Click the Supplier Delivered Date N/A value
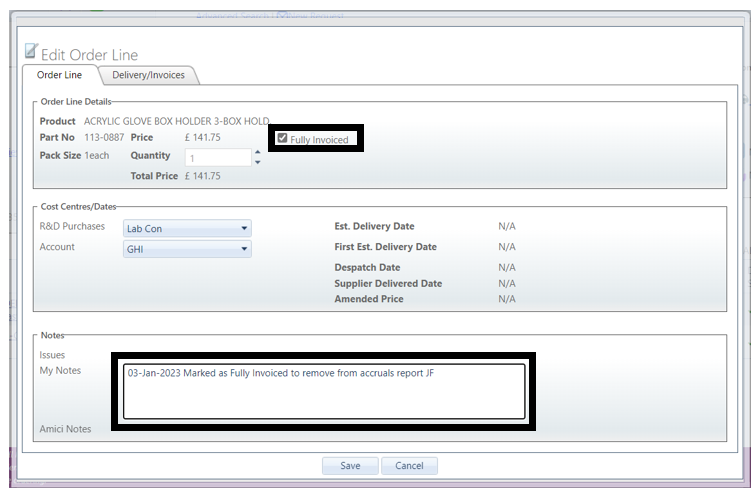 [507, 283]
